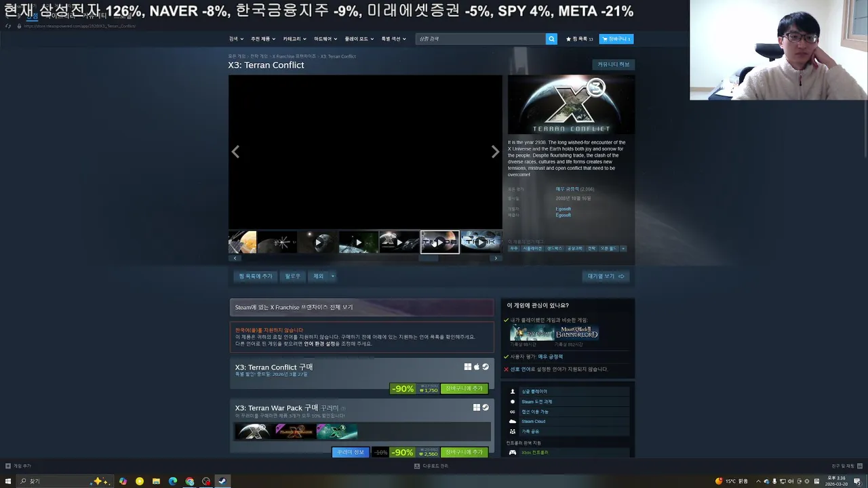868x488 pixels.
Task: Open the cart (장바구니) button
Action: (616, 39)
